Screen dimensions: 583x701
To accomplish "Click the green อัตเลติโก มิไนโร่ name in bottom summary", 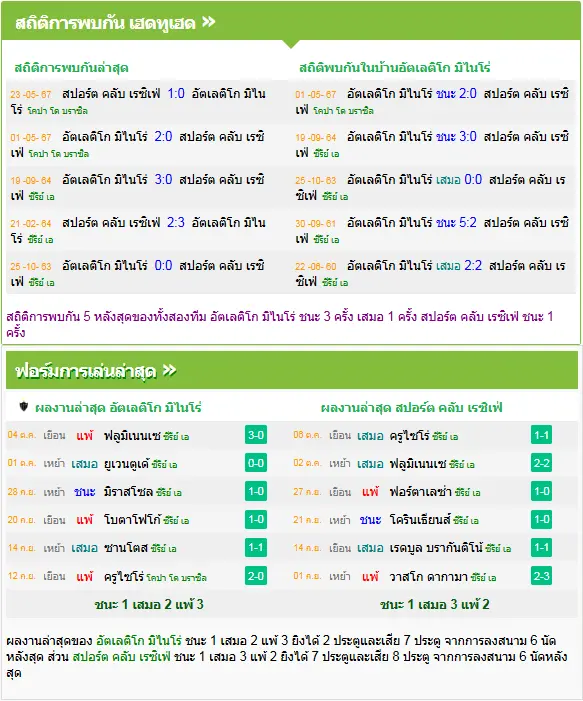I will tap(139, 640).
